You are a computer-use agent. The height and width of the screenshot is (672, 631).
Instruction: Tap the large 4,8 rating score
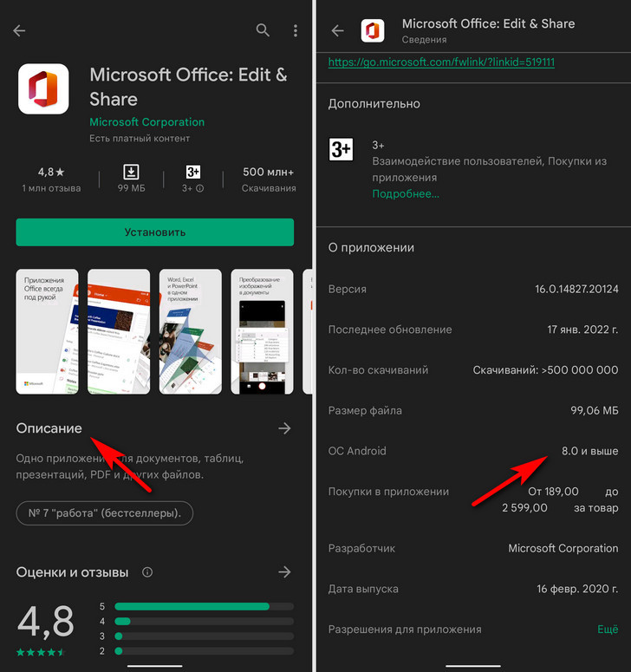pos(45,622)
